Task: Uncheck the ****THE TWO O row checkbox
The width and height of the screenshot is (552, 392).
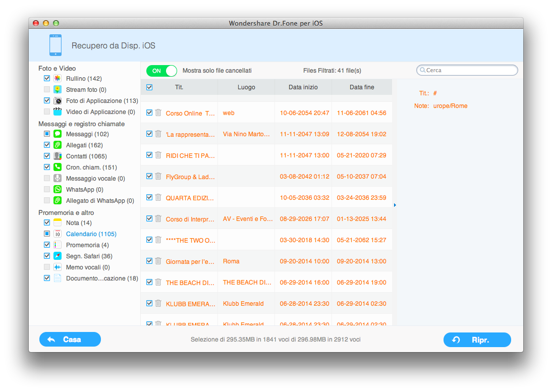Action: 149,240
